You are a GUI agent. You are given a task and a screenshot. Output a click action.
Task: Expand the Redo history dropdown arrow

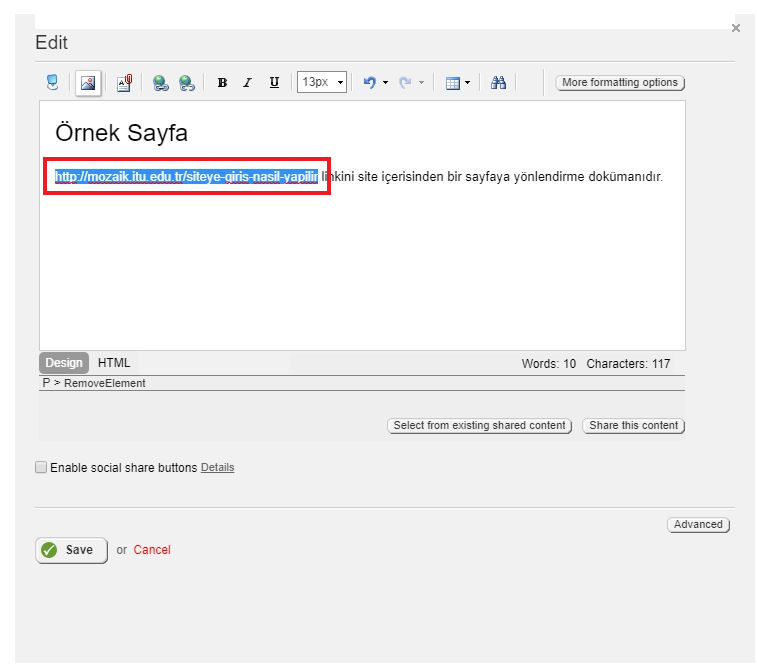pyautogui.click(x=421, y=83)
